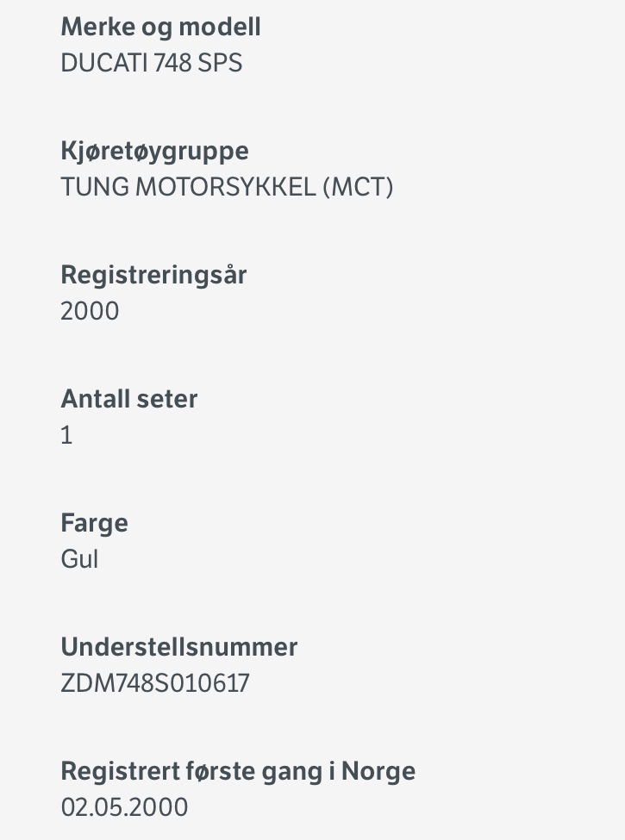Select the Registreringsår heading

pyautogui.click(x=153, y=276)
